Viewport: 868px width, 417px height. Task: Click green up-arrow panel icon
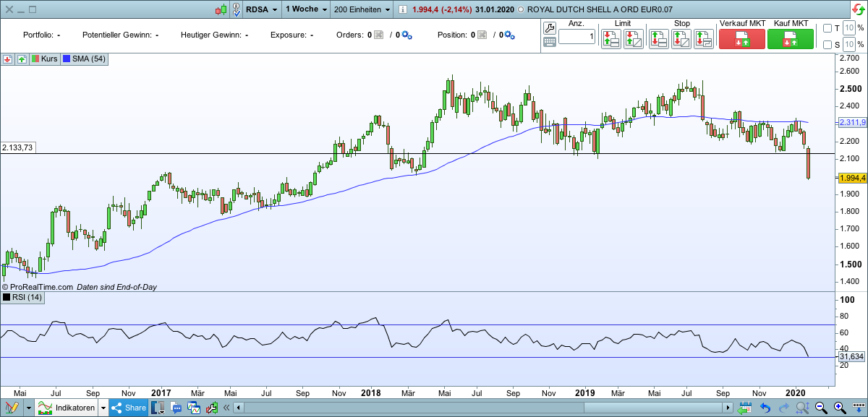(x=21, y=60)
